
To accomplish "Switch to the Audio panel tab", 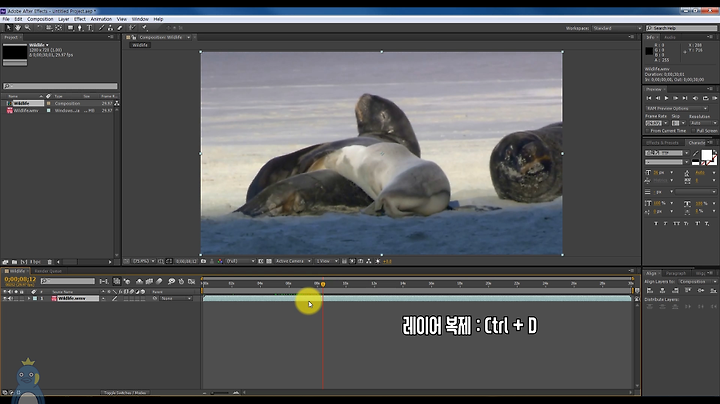I will (670, 37).
